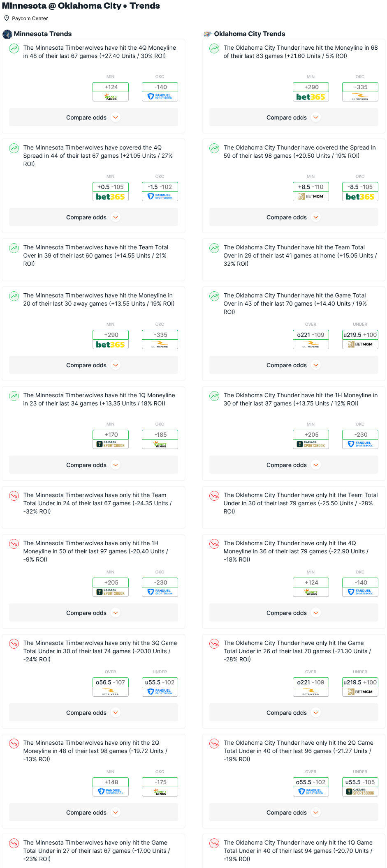The height and width of the screenshot is (868, 387).
Task: Select FanDuel u55.5 -102 under odds
Action: coord(160,687)
